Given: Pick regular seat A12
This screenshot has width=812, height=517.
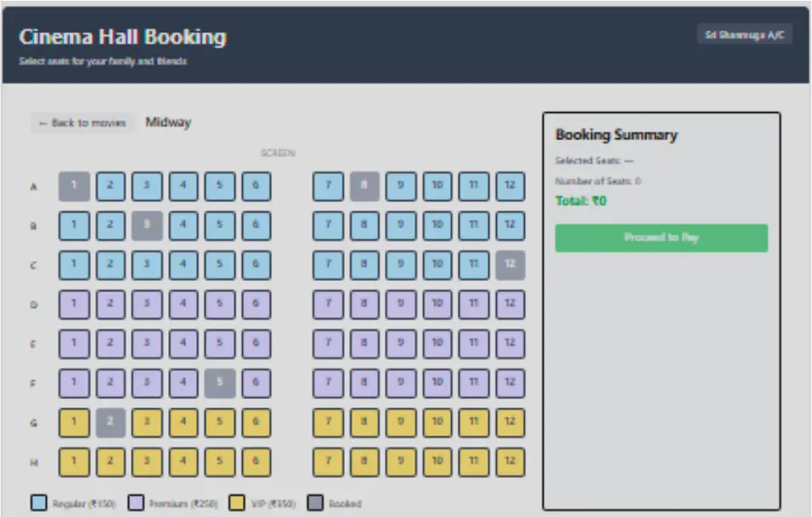Looking at the screenshot, I should click(x=510, y=186).
